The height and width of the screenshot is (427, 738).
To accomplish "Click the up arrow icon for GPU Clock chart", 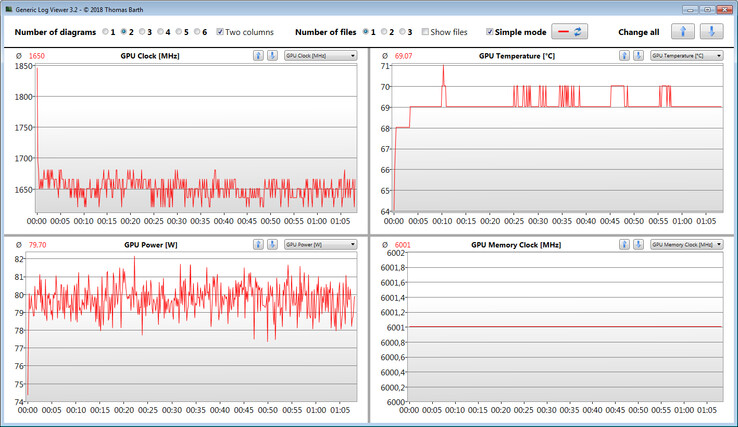I will coord(258,56).
